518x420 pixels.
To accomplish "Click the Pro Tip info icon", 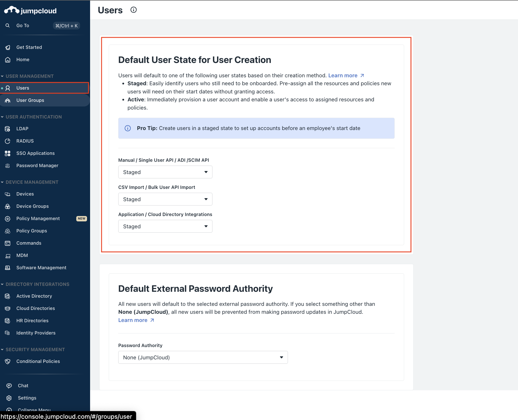I will (x=128, y=128).
